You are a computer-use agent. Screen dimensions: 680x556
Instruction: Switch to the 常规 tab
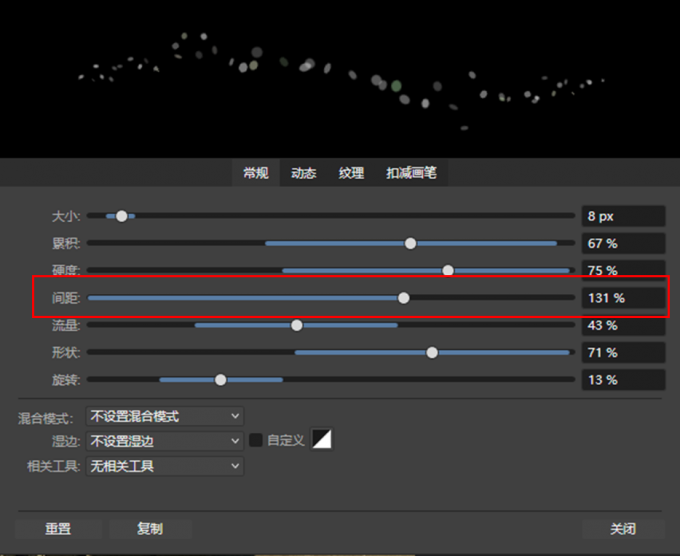click(256, 173)
